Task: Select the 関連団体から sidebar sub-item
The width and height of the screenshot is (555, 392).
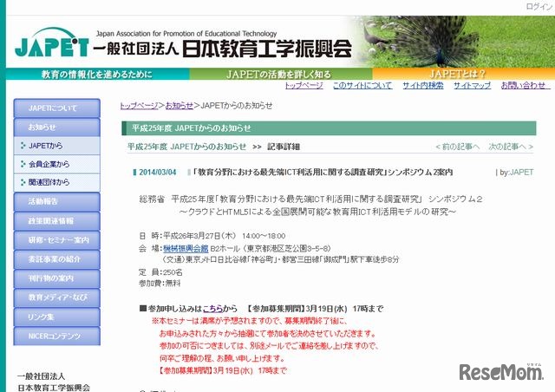Action: tap(57, 182)
